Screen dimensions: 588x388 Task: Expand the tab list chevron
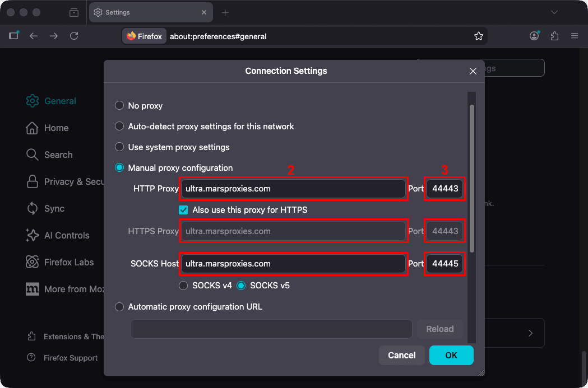coord(554,12)
